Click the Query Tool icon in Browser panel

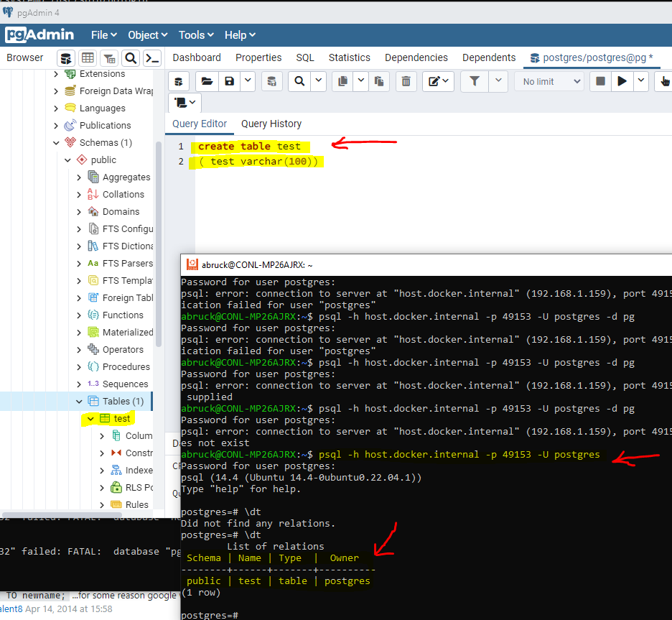tap(65, 58)
